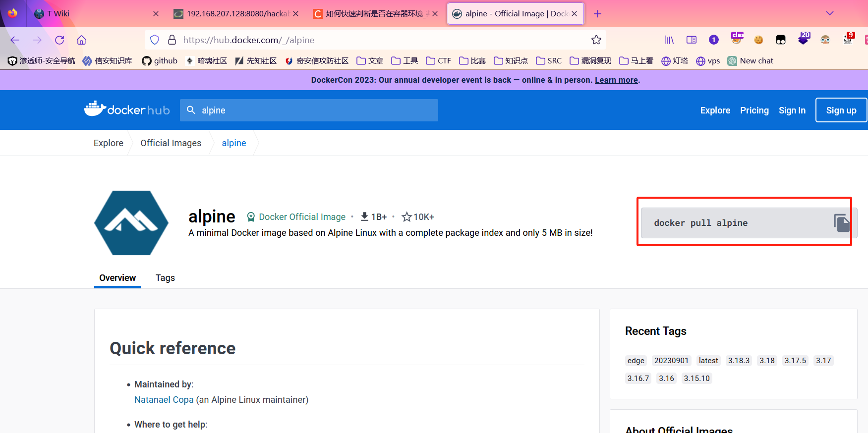This screenshot has width=868, height=433.
Task: Select the alpine Official Image tab
Action: pos(516,14)
